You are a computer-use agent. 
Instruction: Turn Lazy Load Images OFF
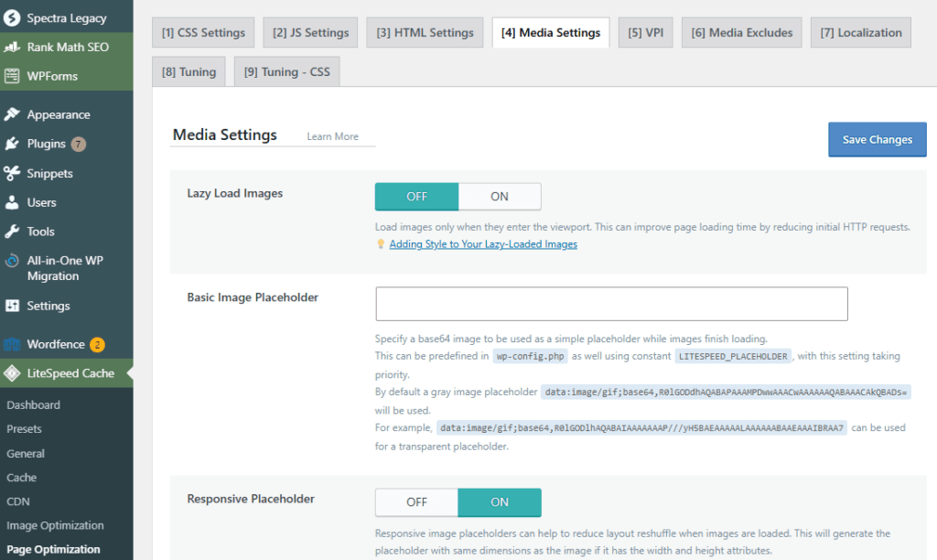(x=416, y=197)
